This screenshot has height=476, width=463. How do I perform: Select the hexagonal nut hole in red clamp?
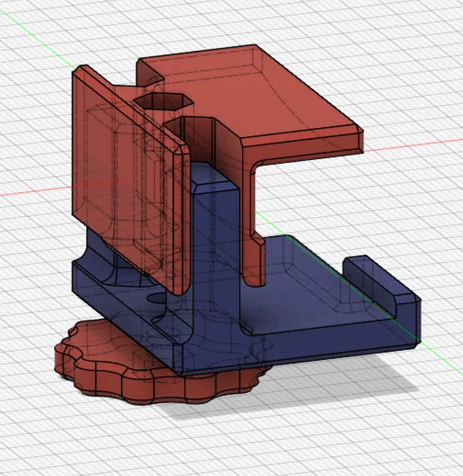(163, 101)
